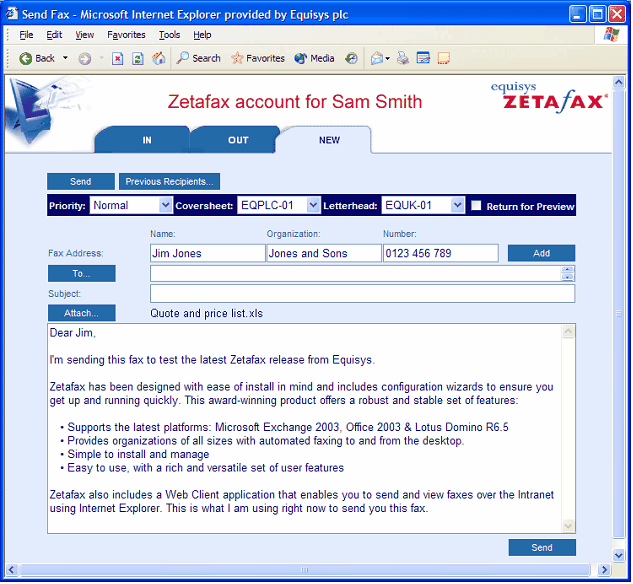
Task: Click the Add recipient button
Action: (541, 254)
